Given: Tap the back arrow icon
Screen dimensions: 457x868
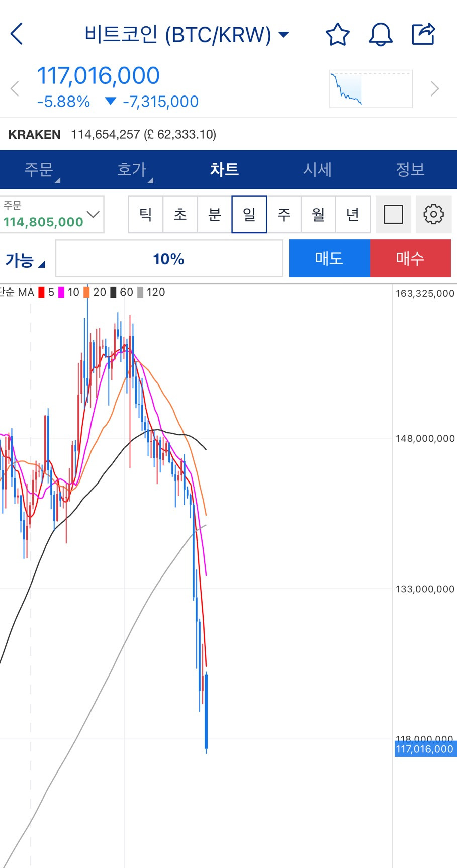Looking at the screenshot, I should [17, 34].
